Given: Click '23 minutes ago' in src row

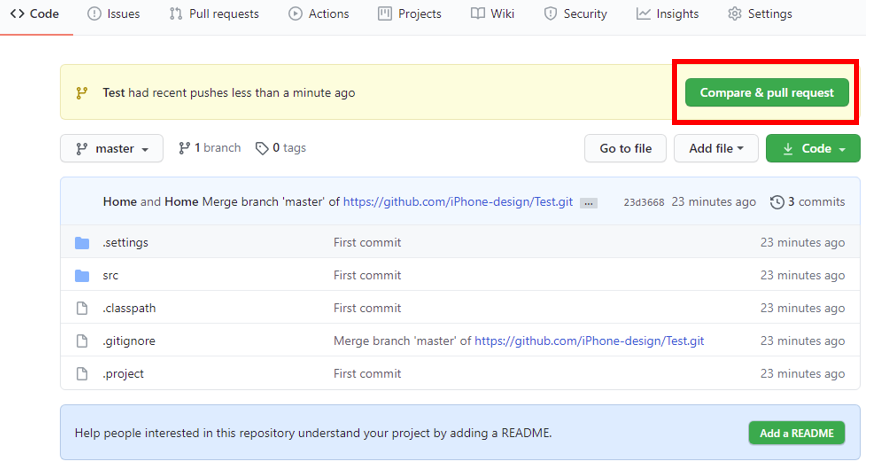Looking at the screenshot, I should [802, 276].
